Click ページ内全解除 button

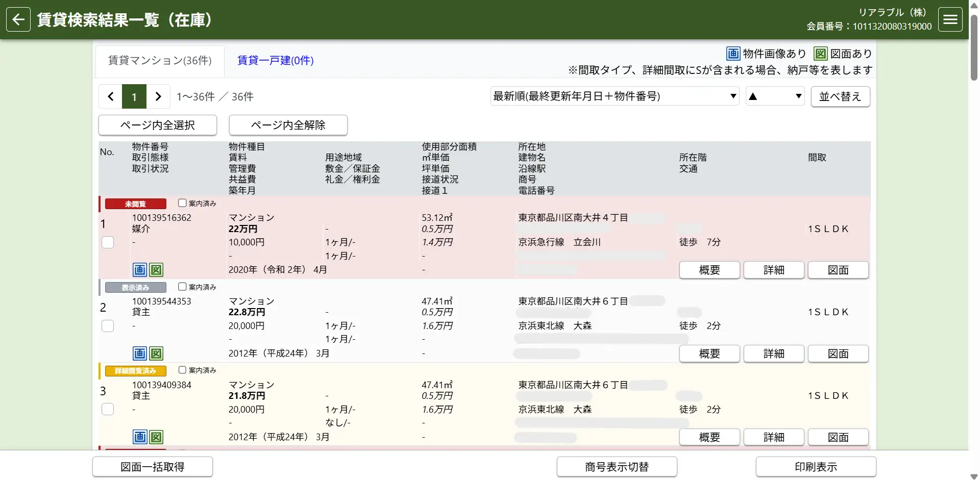click(x=288, y=125)
